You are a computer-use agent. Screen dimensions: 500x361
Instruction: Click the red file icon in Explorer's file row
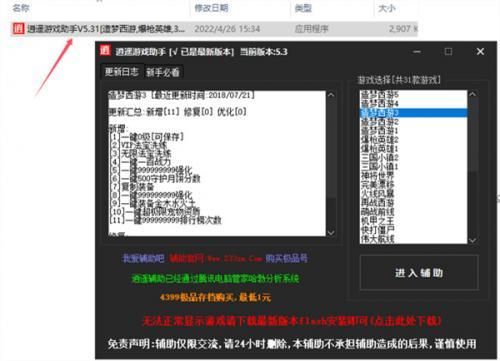coord(18,29)
